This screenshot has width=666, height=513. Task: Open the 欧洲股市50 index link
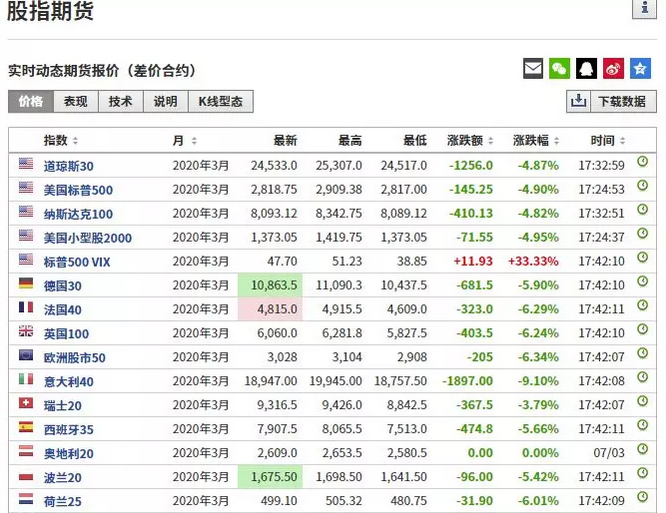[75, 358]
